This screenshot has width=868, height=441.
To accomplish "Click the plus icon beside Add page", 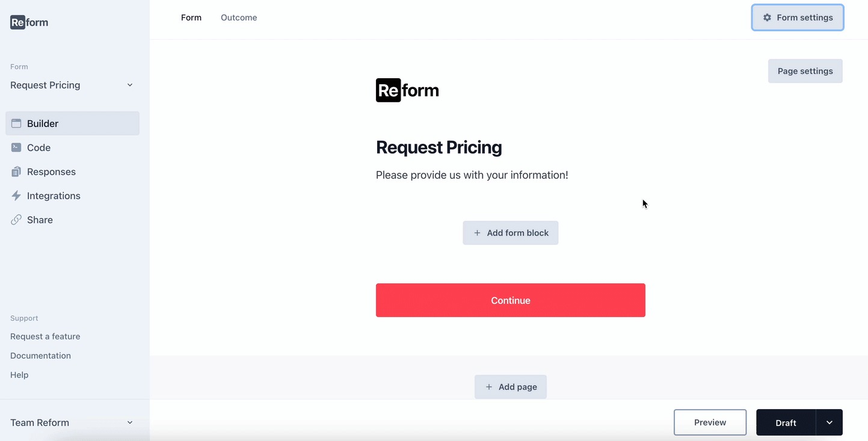I will tap(489, 387).
